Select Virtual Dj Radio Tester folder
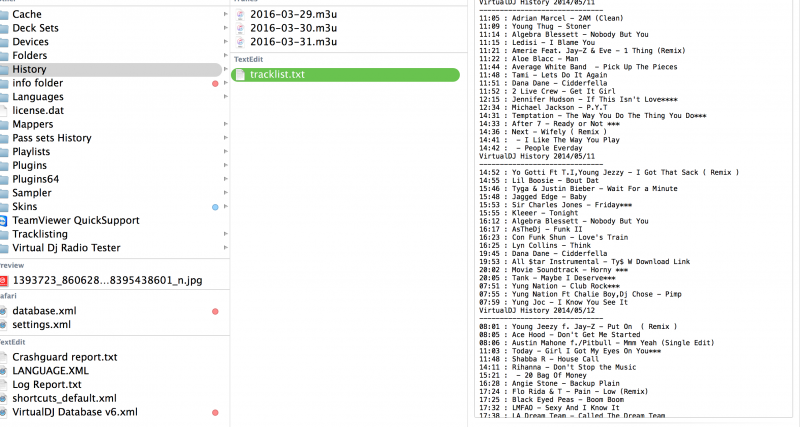The image size is (800, 427). (66, 248)
